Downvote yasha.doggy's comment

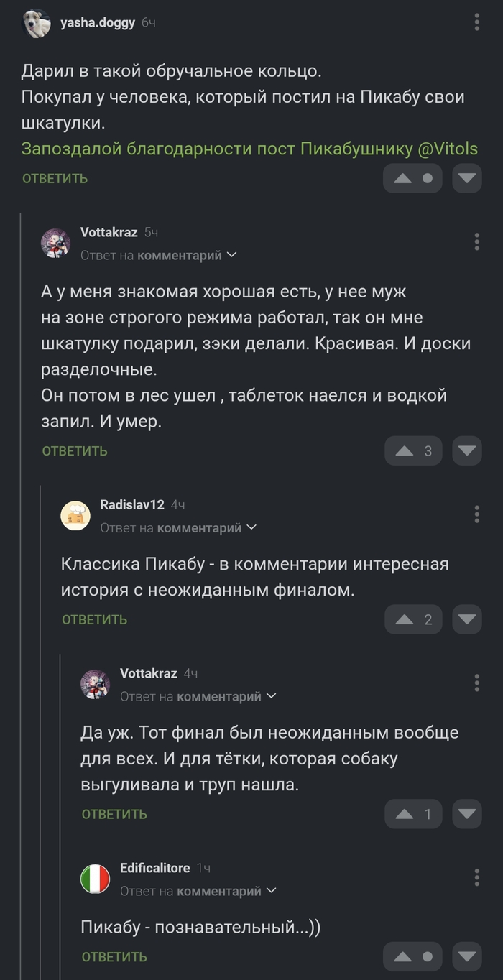[x=467, y=178]
